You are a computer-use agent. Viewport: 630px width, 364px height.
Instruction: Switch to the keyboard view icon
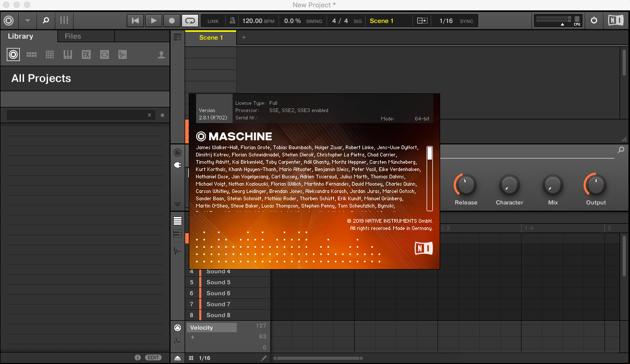coord(178,234)
